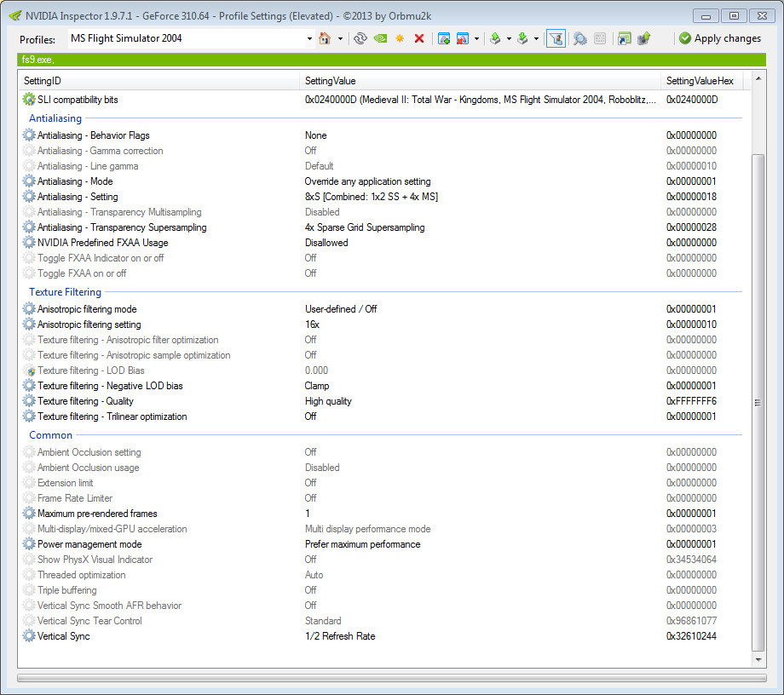Click Anisotropic filtering setting value 16x

(312, 325)
